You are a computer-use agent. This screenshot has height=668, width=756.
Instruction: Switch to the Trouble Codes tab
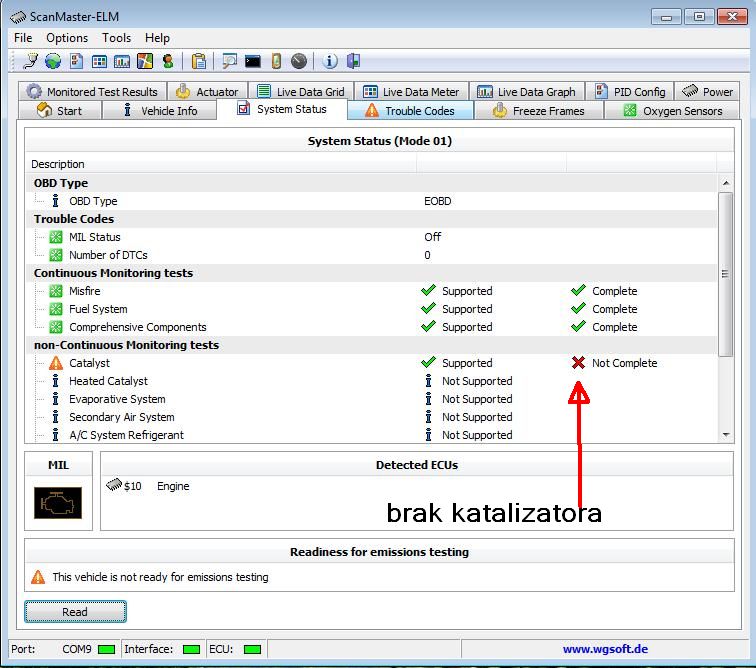[x=409, y=111]
